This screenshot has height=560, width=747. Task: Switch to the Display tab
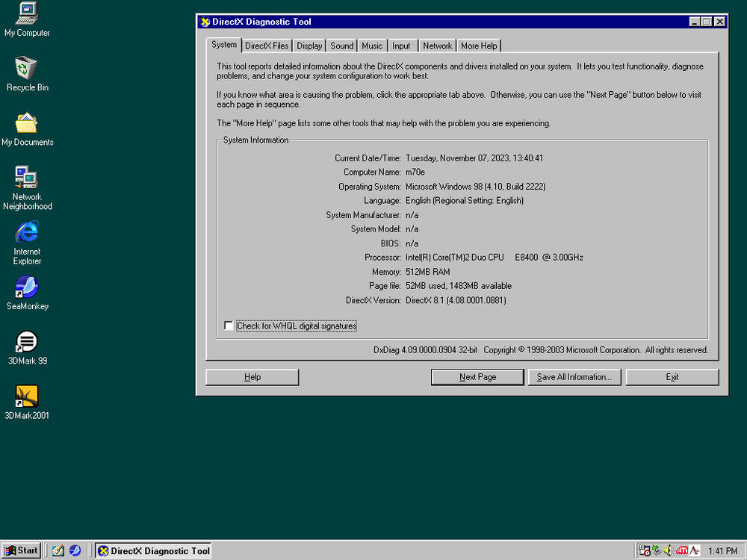click(x=309, y=46)
